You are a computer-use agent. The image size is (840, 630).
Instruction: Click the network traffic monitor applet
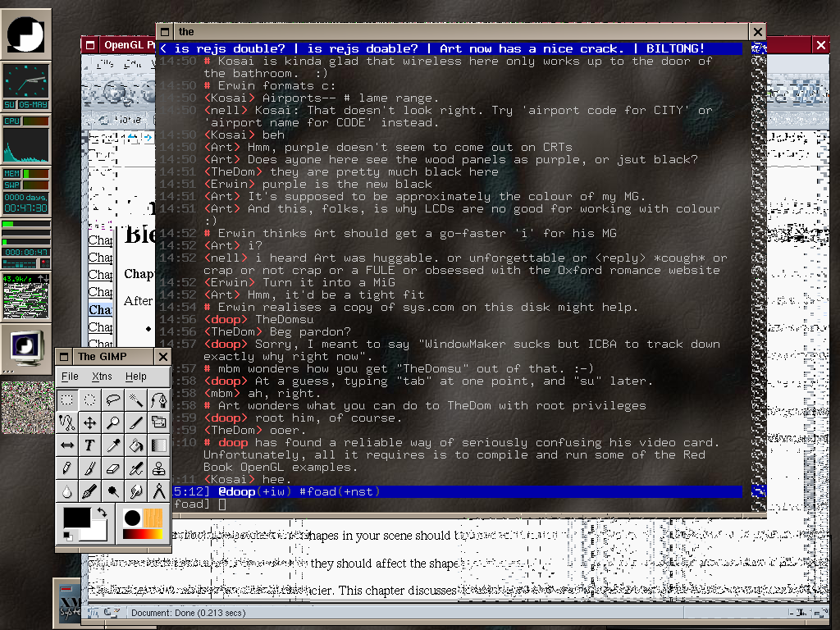pyautogui.click(x=25, y=297)
